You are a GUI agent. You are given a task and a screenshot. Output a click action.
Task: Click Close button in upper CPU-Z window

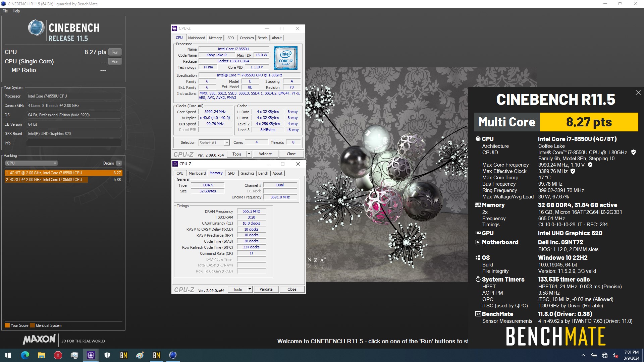(x=291, y=154)
